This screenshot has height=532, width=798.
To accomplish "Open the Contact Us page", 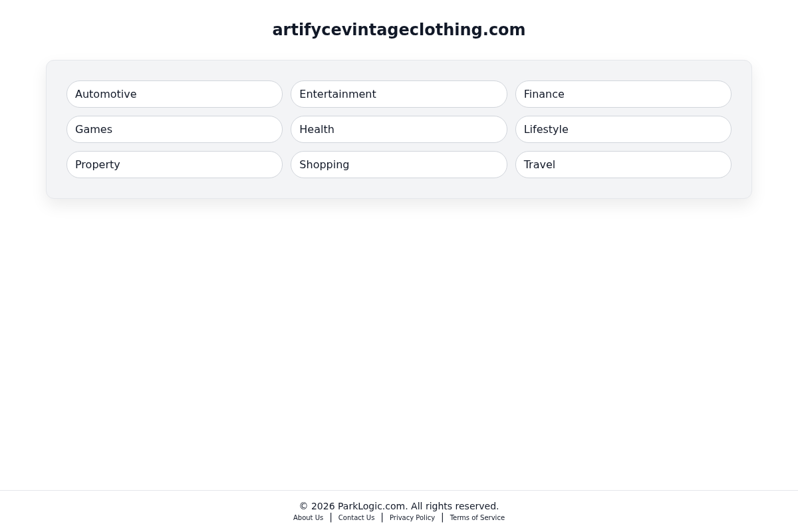I will tap(356, 517).
